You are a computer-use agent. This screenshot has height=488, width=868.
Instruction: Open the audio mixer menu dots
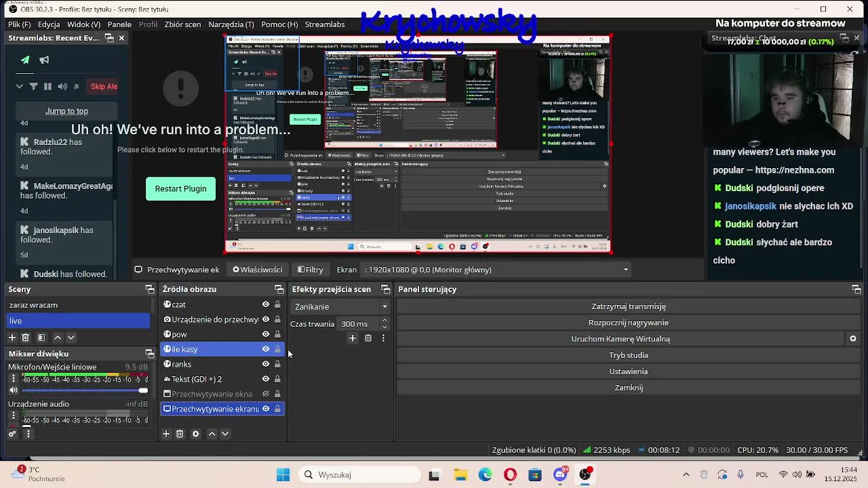click(28, 434)
